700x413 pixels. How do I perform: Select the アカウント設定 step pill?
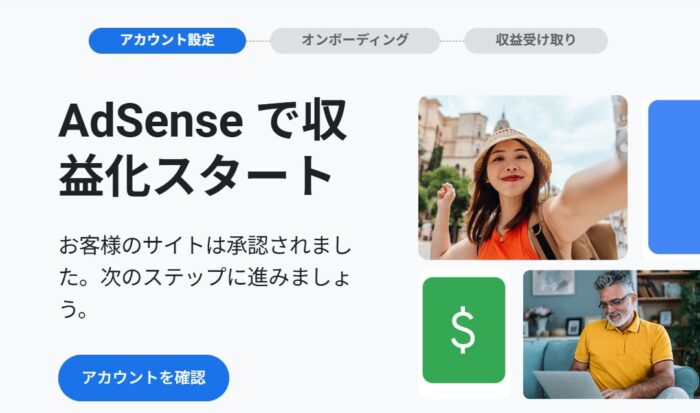click(167, 41)
